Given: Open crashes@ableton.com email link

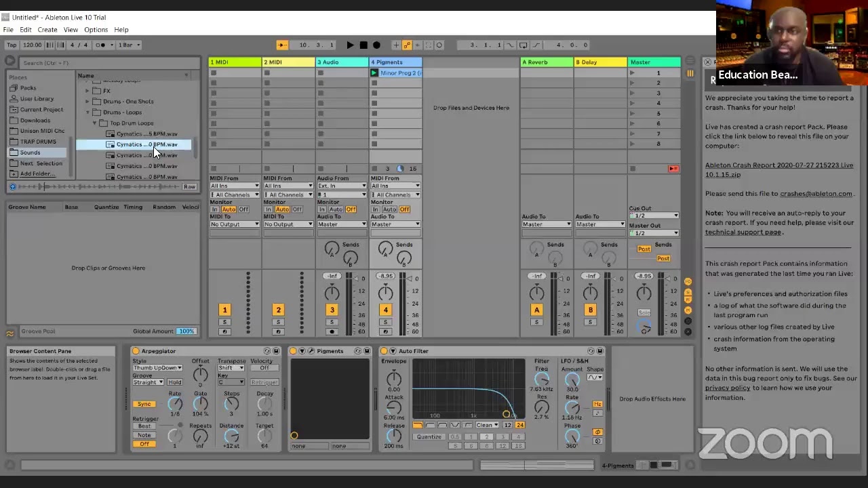Looking at the screenshot, I should pyautogui.click(x=816, y=194).
